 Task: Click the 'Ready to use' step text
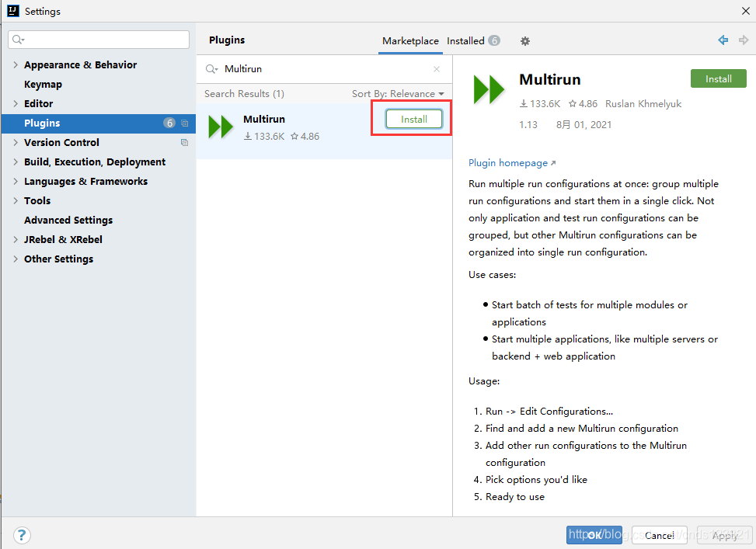pos(515,497)
